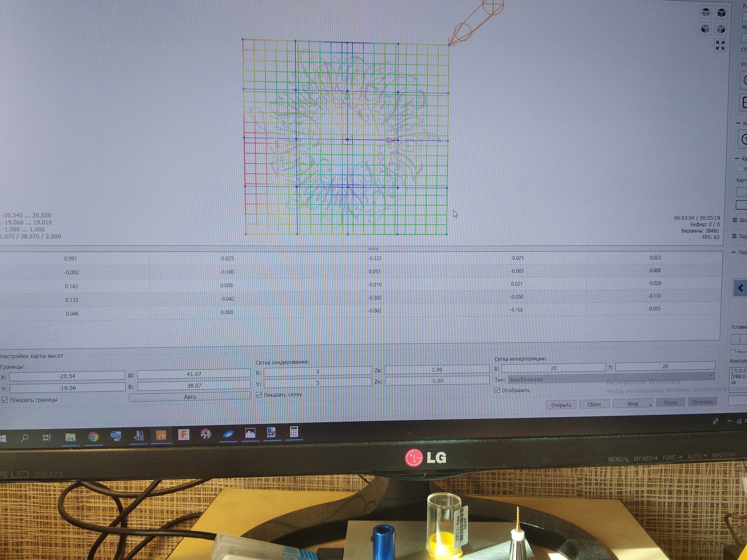Click fit-to-view arrows icon
The height and width of the screenshot is (560, 747).
click(x=720, y=45)
